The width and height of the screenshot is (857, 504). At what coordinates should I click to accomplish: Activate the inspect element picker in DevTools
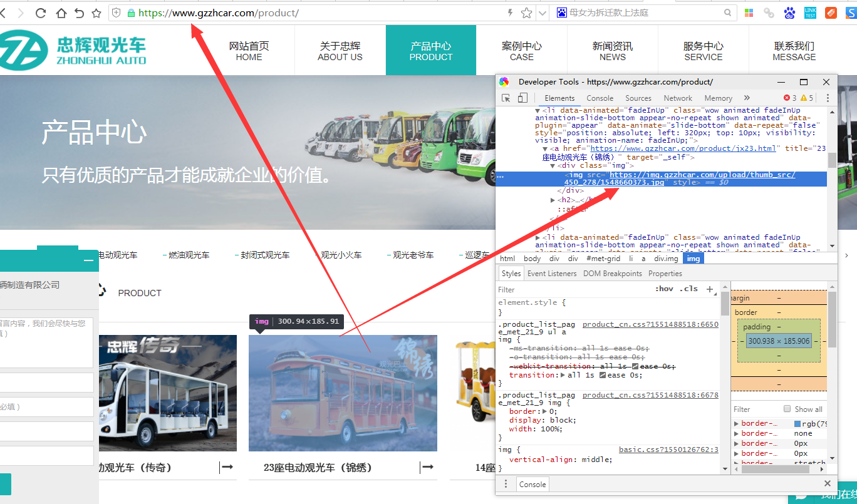pyautogui.click(x=506, y=98)
